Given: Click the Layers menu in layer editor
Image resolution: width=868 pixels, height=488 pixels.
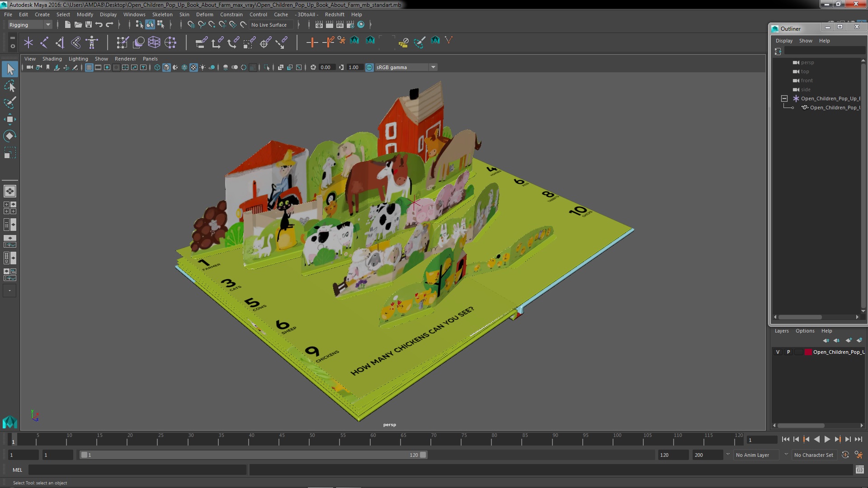Looking at the screenshot, I should pyautogui.click(x=782, y=331).
